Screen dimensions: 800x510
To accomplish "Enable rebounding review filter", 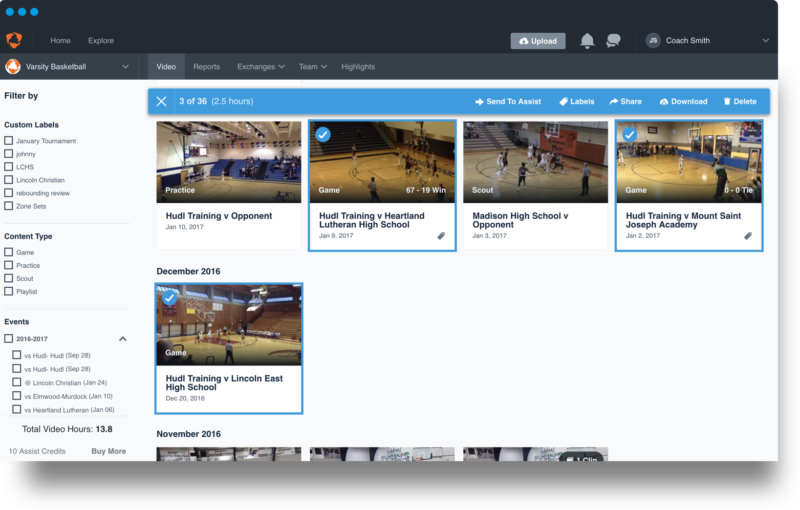I will click(9, 193).
